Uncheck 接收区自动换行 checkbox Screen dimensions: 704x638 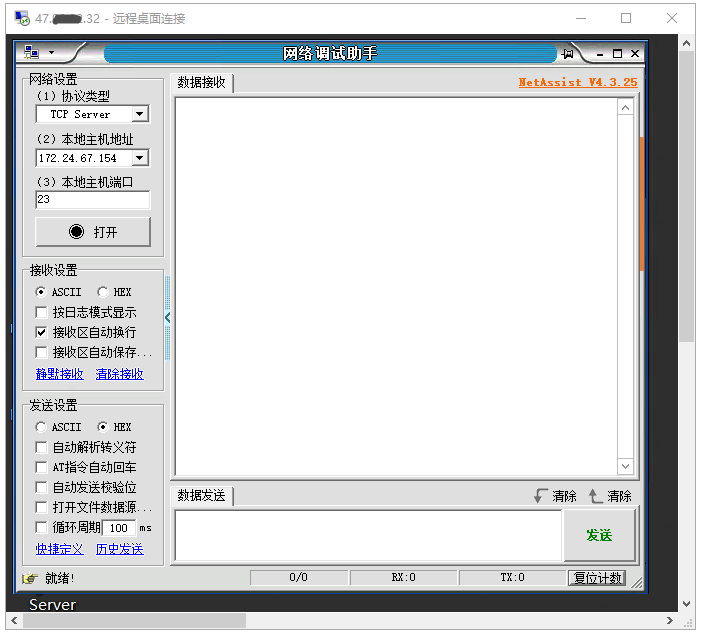pos(41,332)
